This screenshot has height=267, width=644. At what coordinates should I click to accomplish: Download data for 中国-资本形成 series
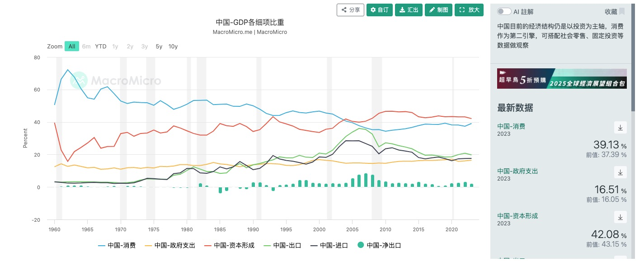[x=620, y=217]
